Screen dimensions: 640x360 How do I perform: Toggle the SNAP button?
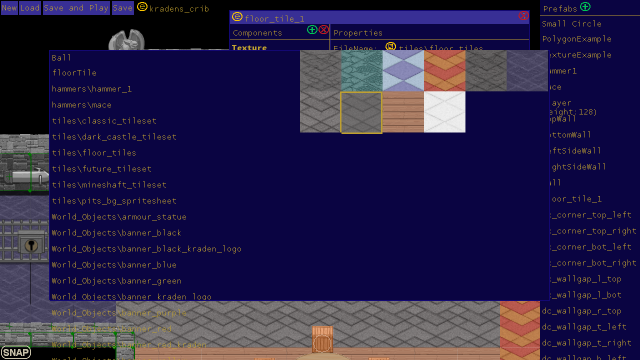pyautogui.click(x=16, y=352)
